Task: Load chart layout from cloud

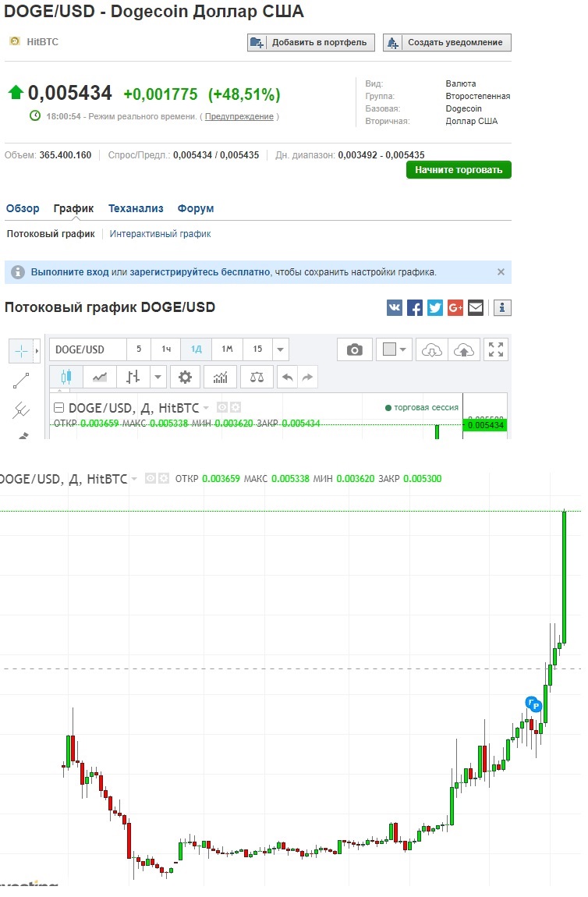Action: [432, 349]
